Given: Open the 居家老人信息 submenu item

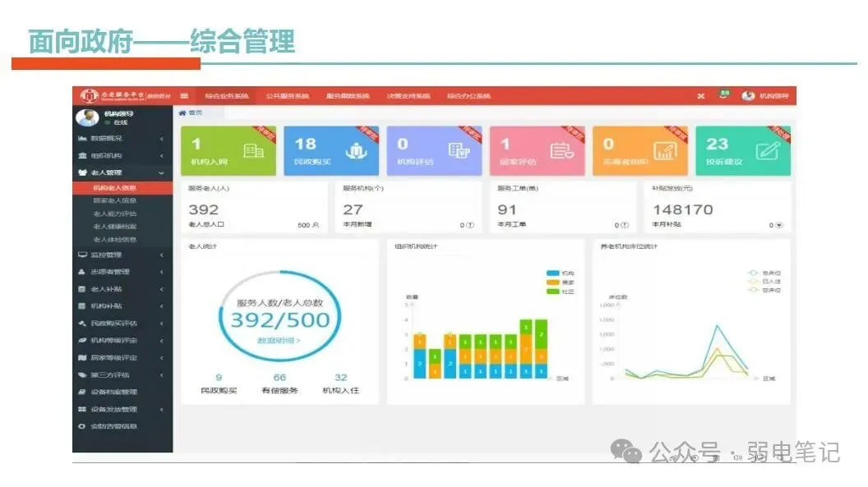Looking at the screenshot, I should point(114,200).
